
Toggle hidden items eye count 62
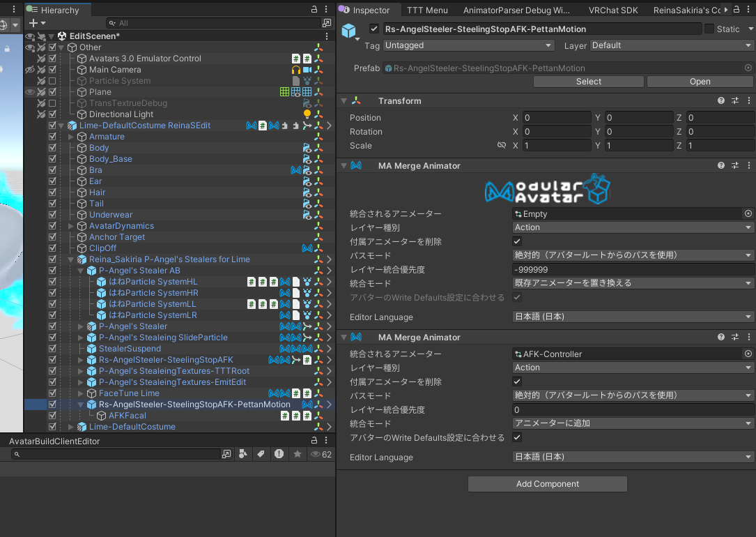coord(321,454)
